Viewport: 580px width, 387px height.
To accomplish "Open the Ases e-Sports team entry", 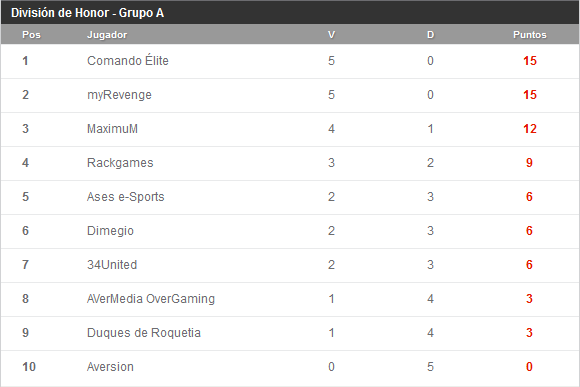I will click(x=125, y=197).
